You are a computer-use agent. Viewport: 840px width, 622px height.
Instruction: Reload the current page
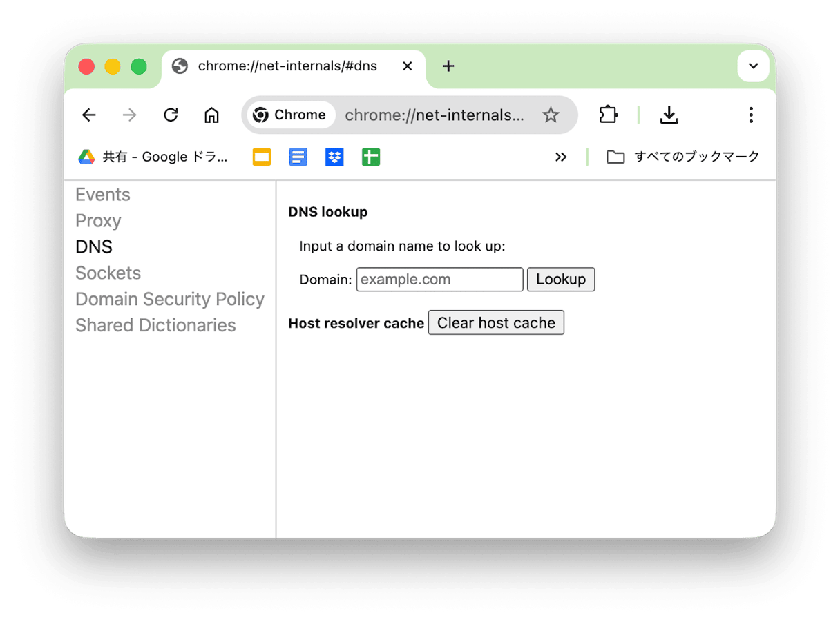171,115
